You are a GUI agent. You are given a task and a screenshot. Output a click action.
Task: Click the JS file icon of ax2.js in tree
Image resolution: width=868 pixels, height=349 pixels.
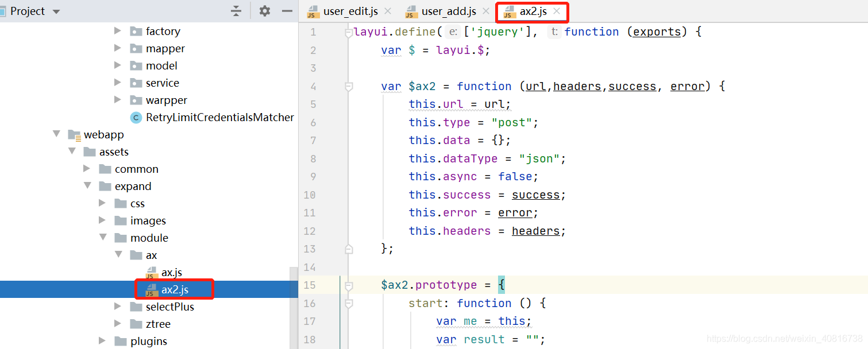pos(152,290)
